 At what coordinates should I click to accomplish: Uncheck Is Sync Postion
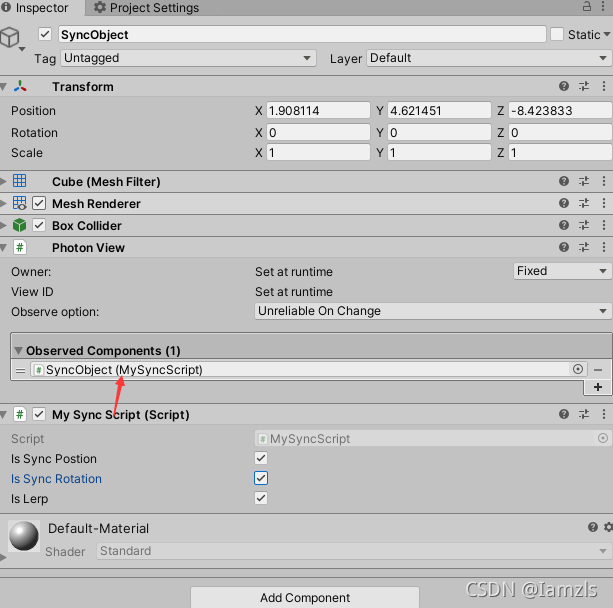(261, 458)
